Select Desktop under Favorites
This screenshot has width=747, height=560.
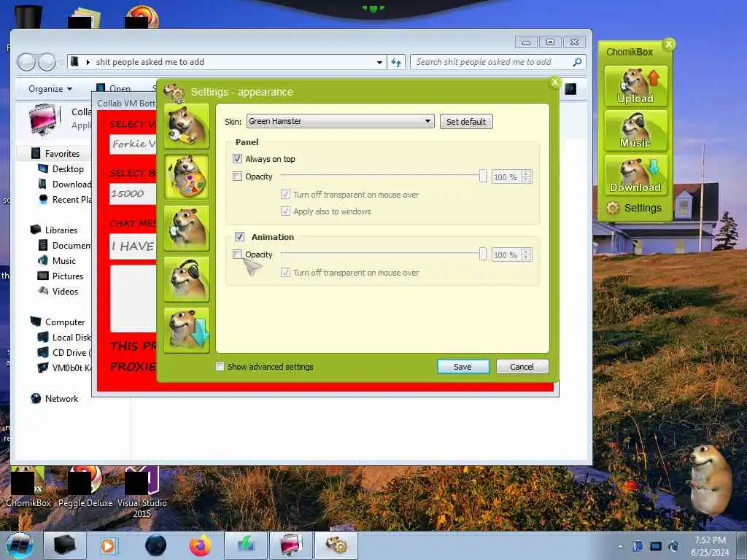pyautogui.click(x=61, y=169)
